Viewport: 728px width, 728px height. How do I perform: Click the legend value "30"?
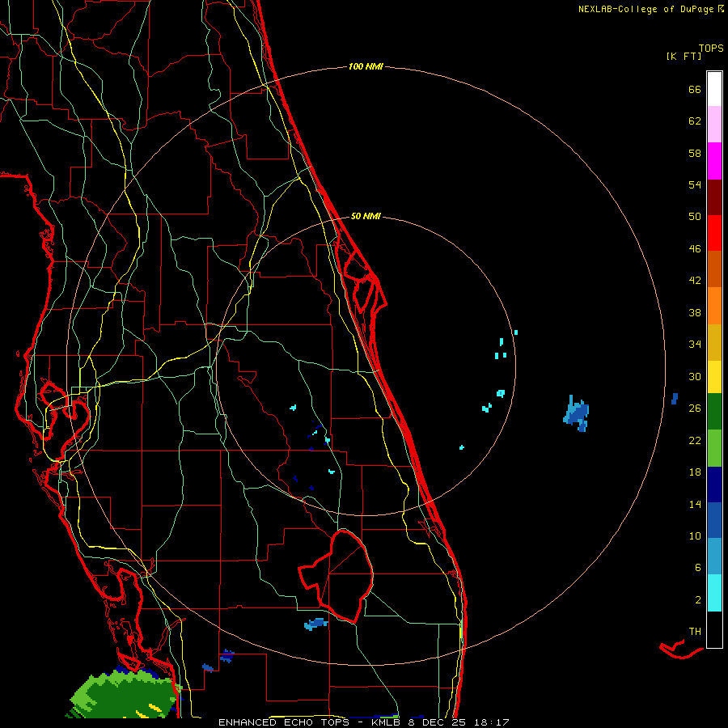[695, 376]
